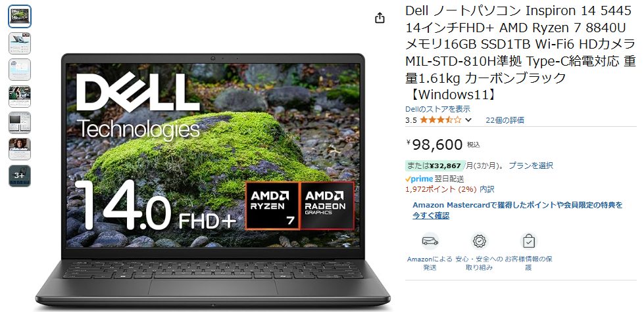The width and height of the screenshot is (644, 312).
Task: Expand the rating breakdown chevron
Action: 468,120
